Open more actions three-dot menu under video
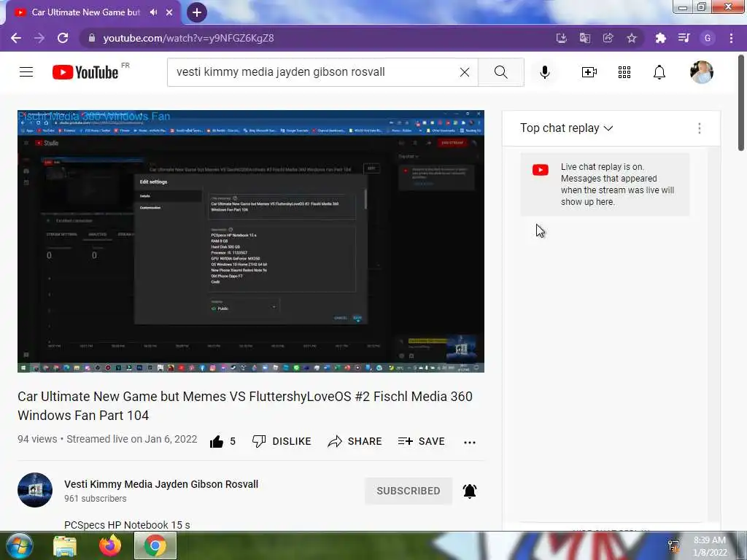This screenshot has width=747, height=560. 470,443
